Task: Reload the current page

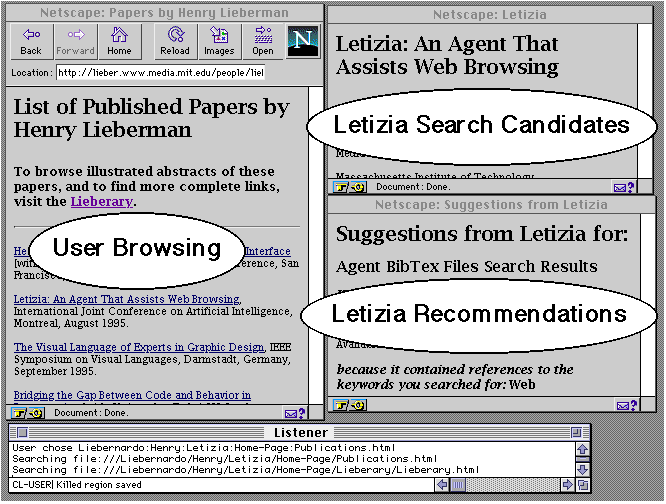Action: [x=174, y=41]
